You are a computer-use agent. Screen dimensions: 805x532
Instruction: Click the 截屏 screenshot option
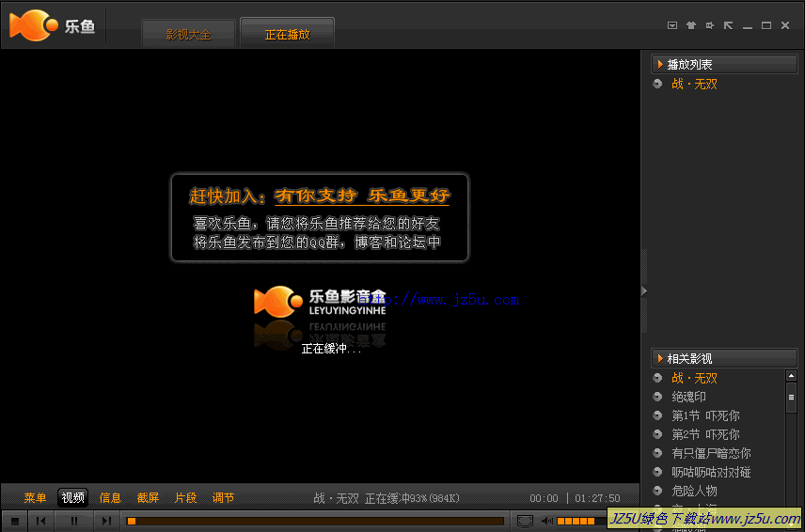pyautogui.click(x=148, y=497)
